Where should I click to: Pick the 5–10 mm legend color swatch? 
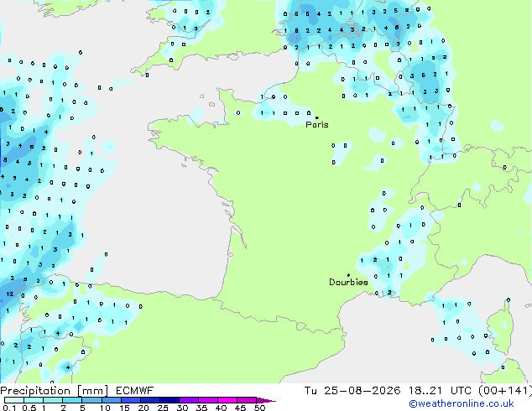[x=91, y=400]
